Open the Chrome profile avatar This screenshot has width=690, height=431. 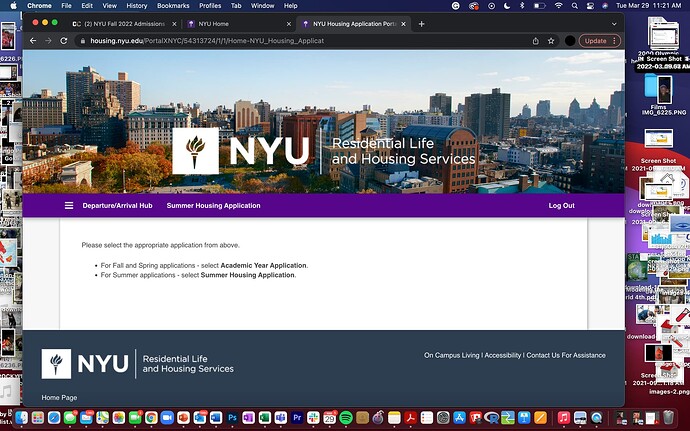point(570,41)
